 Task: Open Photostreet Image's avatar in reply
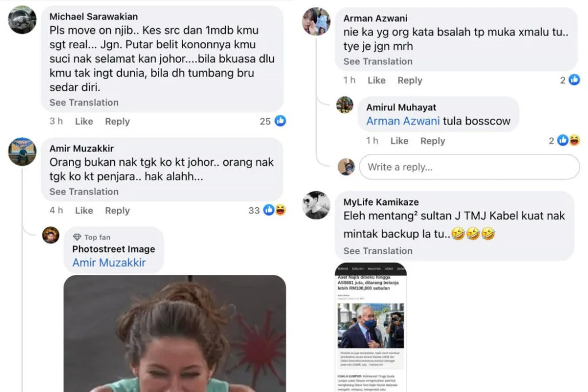point(51,235)
